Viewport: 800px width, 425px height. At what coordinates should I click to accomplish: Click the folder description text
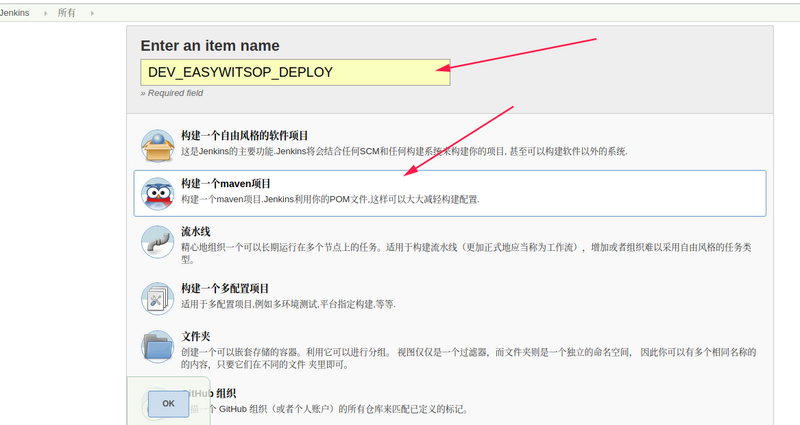[x=468, y=358]
